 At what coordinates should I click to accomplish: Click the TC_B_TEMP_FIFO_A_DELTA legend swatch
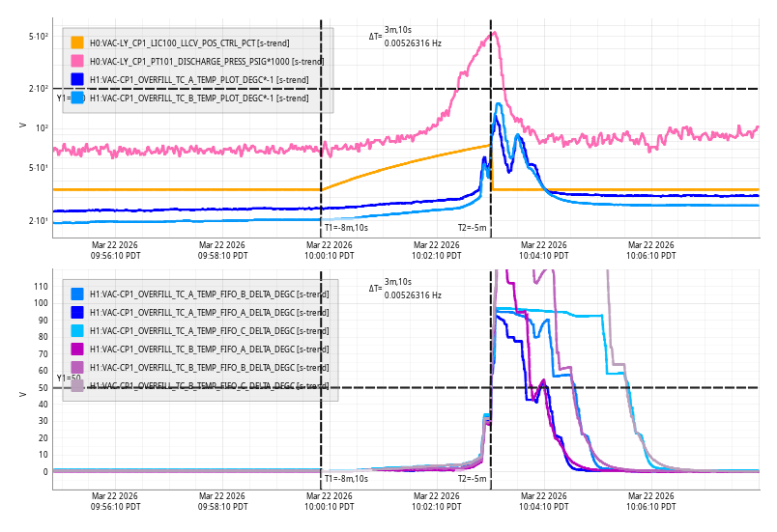click(x=77, y=349)
